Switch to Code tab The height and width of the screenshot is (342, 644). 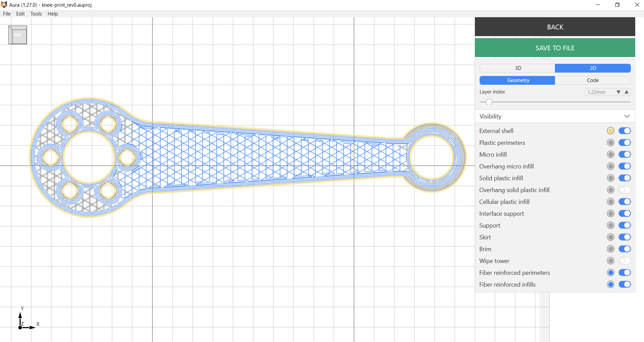click(593, 80)
